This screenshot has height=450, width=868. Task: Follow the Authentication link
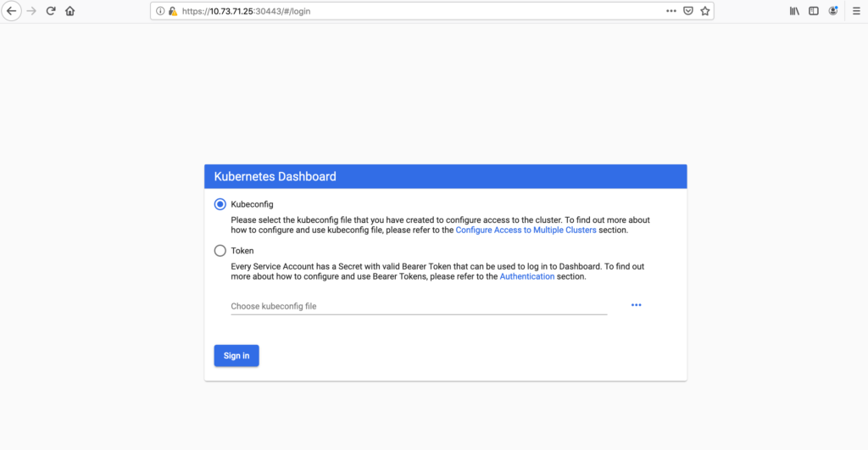tap(527, 276)
